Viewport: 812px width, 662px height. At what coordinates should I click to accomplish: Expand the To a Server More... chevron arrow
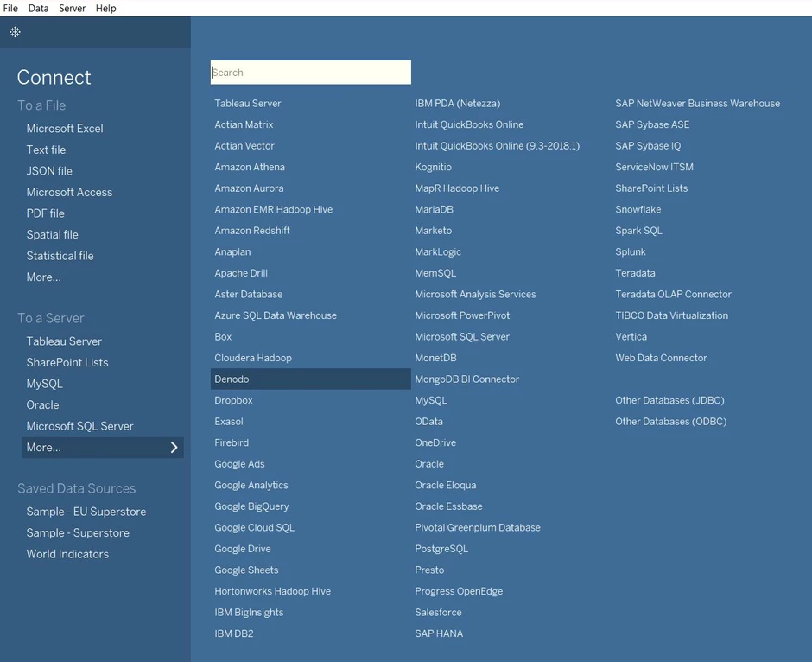point(174,448)
